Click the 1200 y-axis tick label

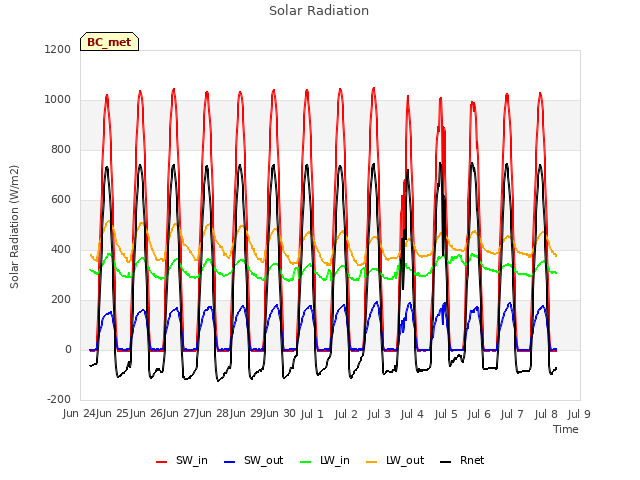tap(58, 49)
